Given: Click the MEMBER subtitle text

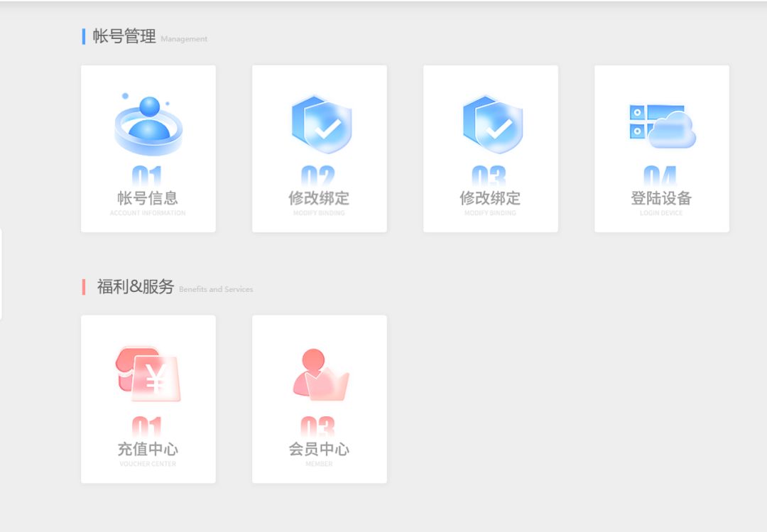Looking at the screenshot, I should [x=319, y=464].
